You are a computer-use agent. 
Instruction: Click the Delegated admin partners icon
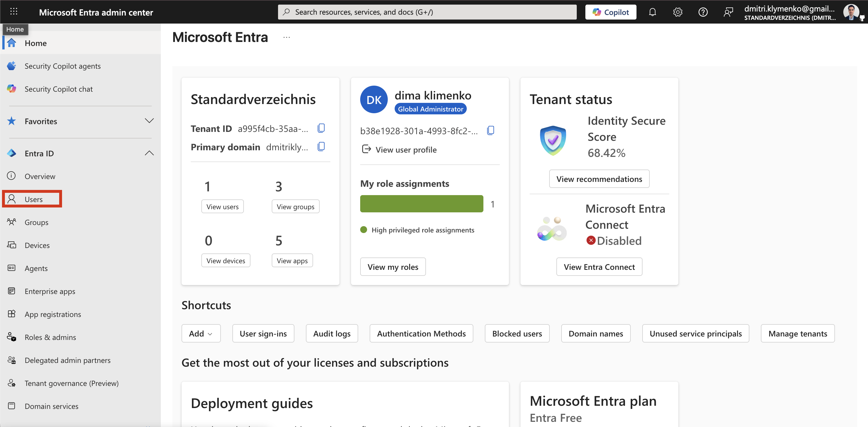11,360
